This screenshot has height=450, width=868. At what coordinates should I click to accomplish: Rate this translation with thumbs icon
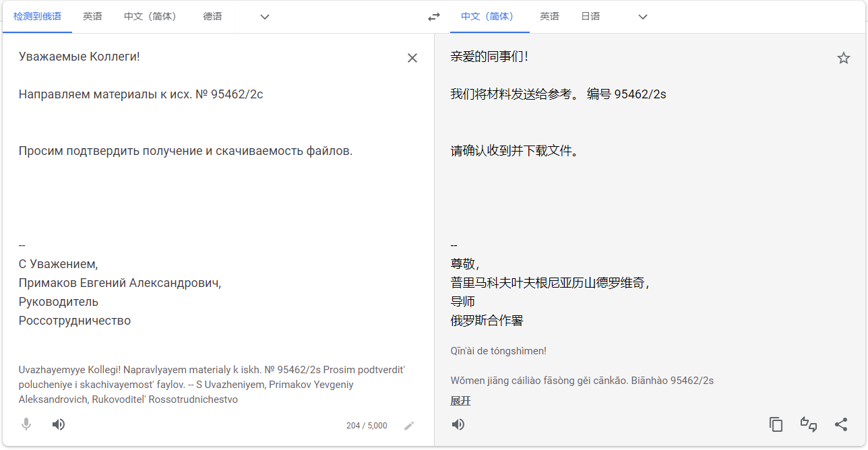point(809,424)
